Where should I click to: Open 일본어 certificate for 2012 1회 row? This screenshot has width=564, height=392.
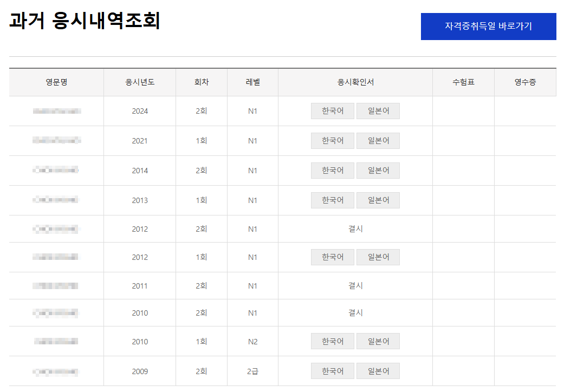pyautogui.click(x=378, y=257)
